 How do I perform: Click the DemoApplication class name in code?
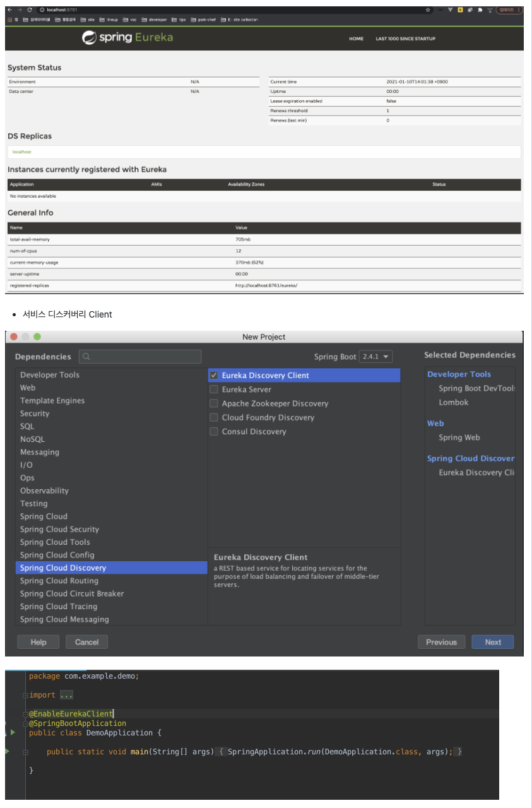(x=119, y=733)
